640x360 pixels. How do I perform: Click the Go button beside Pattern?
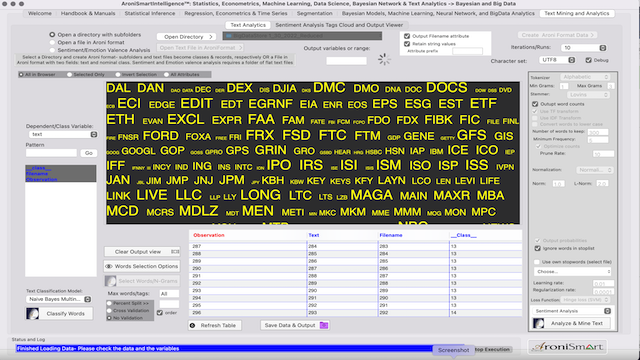tap(89, 153)
